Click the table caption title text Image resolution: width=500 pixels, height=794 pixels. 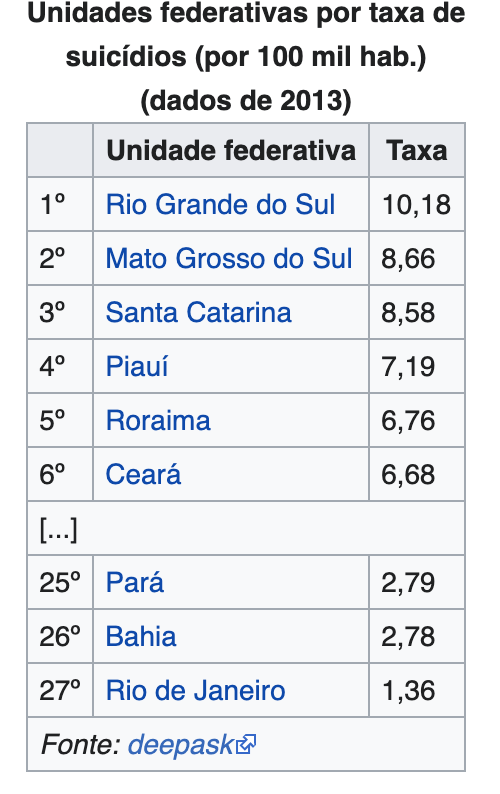[x=246, y=57]
